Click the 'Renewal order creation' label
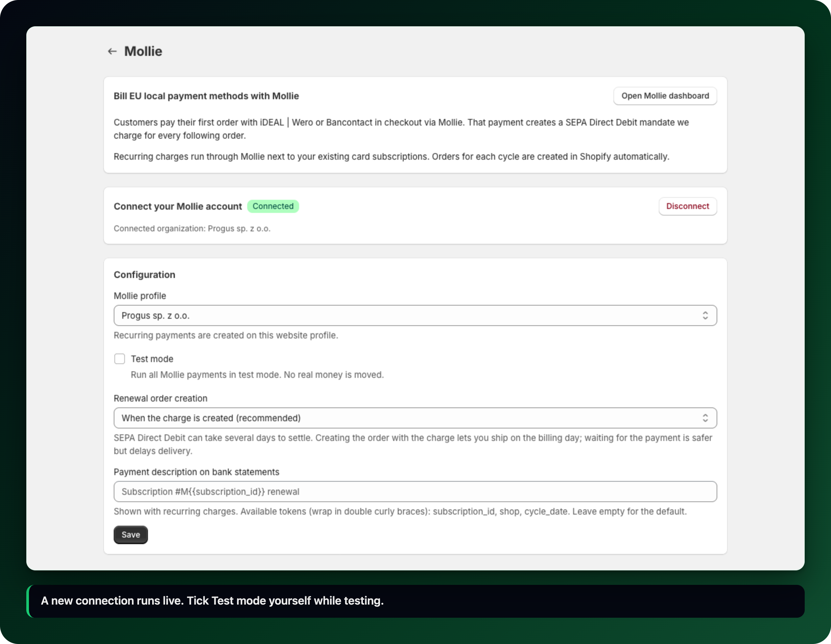This screenshot has width=831, height=644. coord(160,398)
